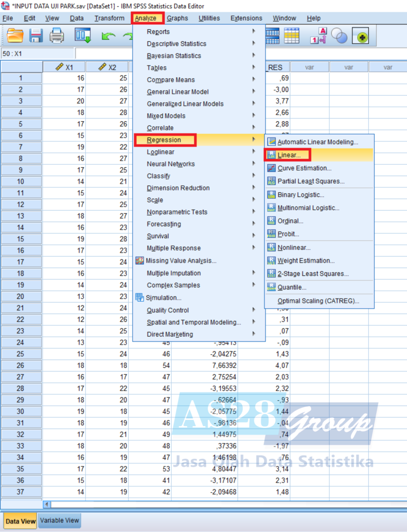Screen dimensions: 407x532
Task: Click the Open data document folder icon
Action: (15, 35)
